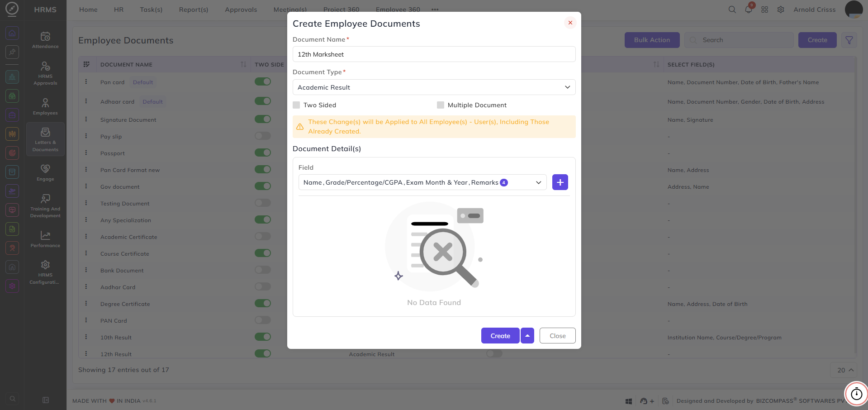This screenshot has height=410, width=868.
Task: Click the Bulk Action button
Action: 652,40
